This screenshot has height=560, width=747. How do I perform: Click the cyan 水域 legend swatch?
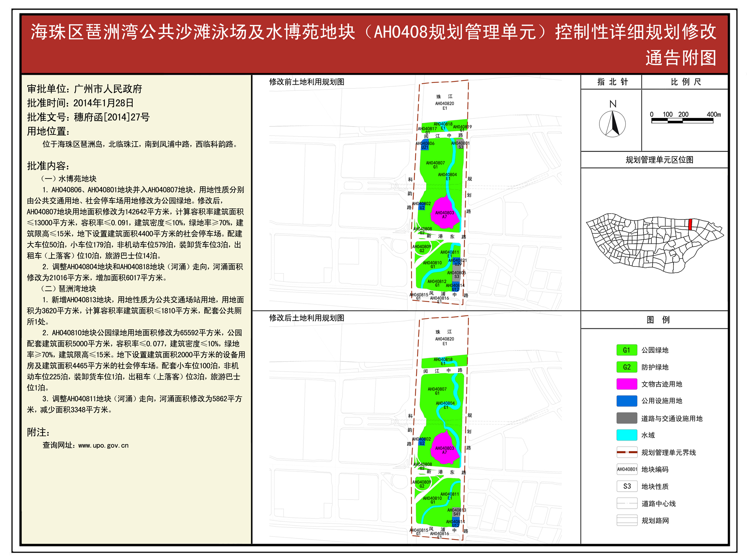coord(627,435)
